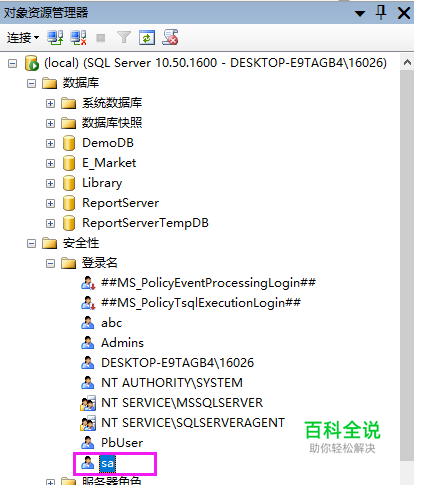Collapse the 登录名 folder

[x=50, y=264]
